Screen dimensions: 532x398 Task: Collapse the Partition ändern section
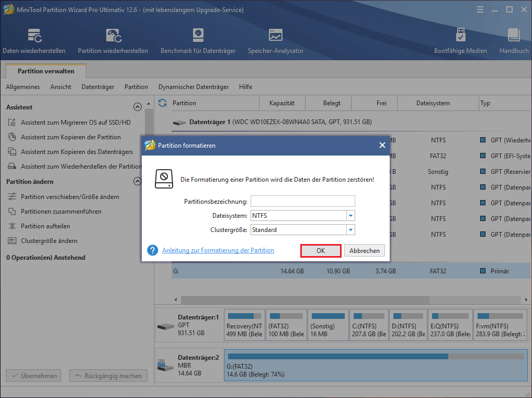coord(138,181)
